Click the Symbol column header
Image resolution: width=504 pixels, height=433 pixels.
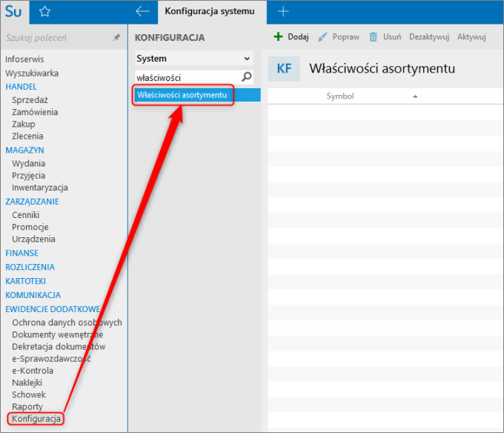coord(340,96)
